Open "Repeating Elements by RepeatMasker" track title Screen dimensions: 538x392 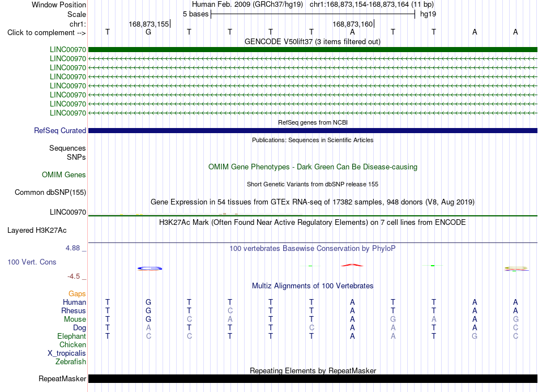point(313,370)
